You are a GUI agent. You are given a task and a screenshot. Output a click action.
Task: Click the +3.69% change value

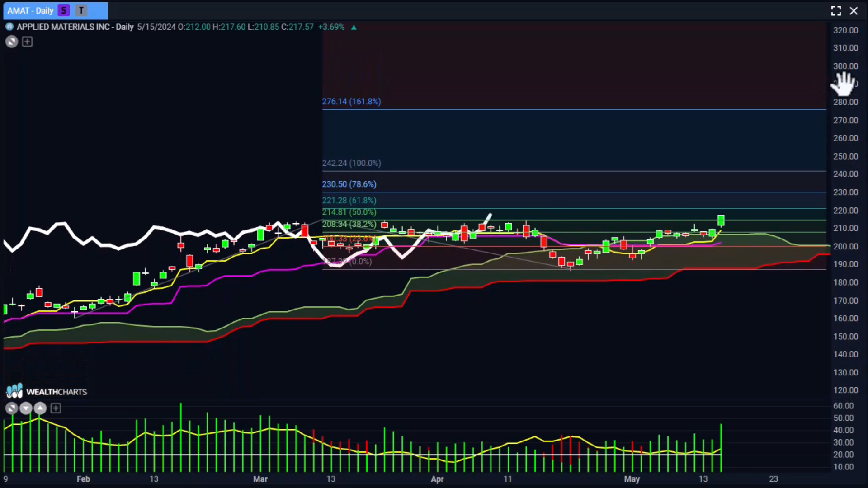(x=331, y=27)
